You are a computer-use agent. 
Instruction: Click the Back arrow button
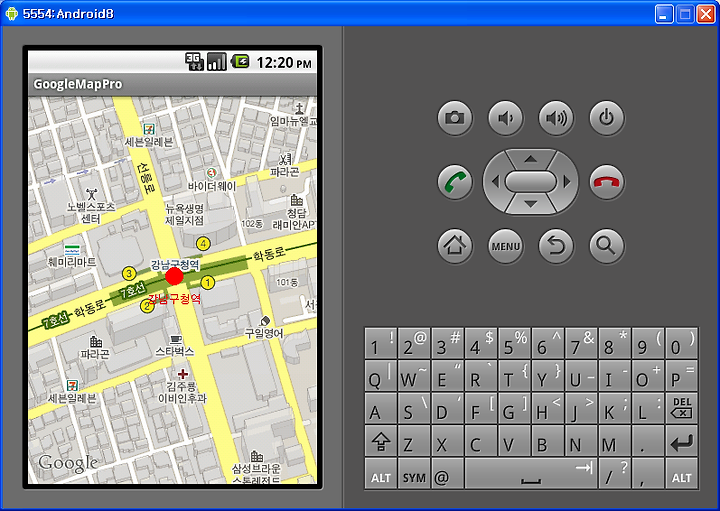(556, 246)
